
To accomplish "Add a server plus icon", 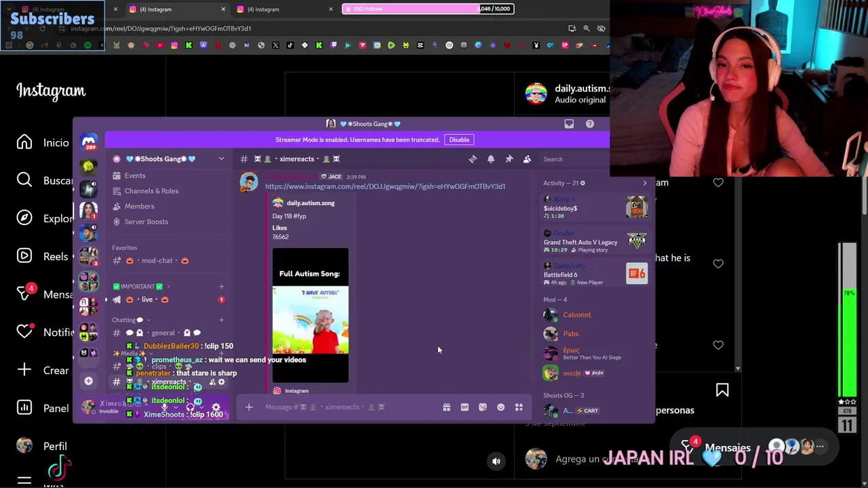I will coord(88,381).
